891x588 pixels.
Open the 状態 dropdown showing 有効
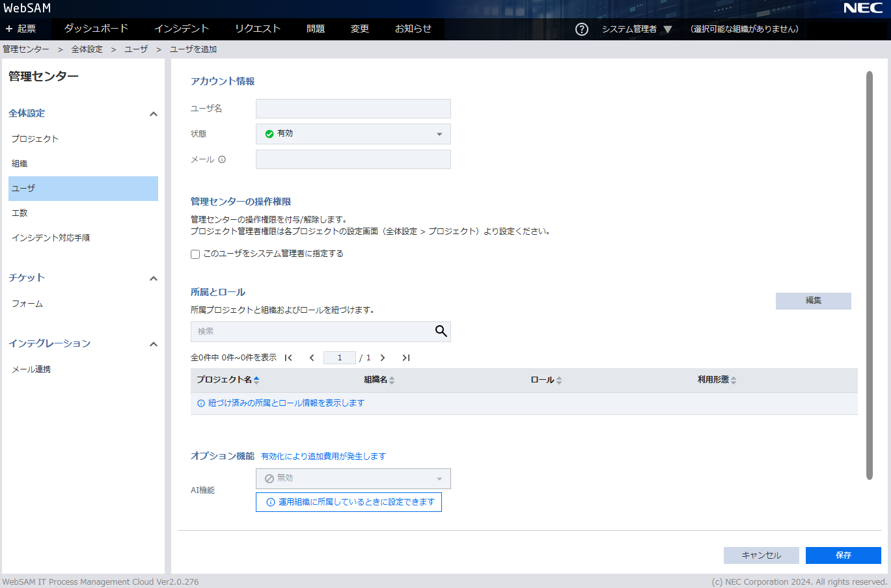pyautogui.click(x=353, y=134)
